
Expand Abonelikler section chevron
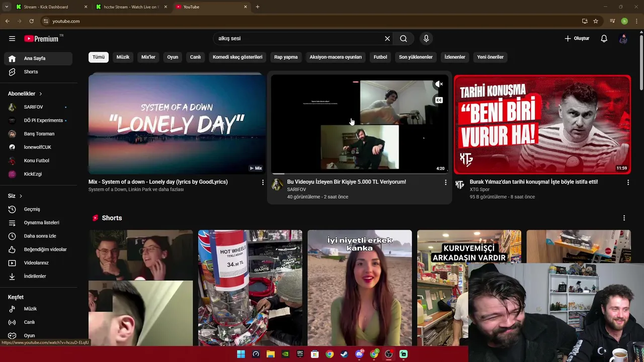tap(41, 94)
